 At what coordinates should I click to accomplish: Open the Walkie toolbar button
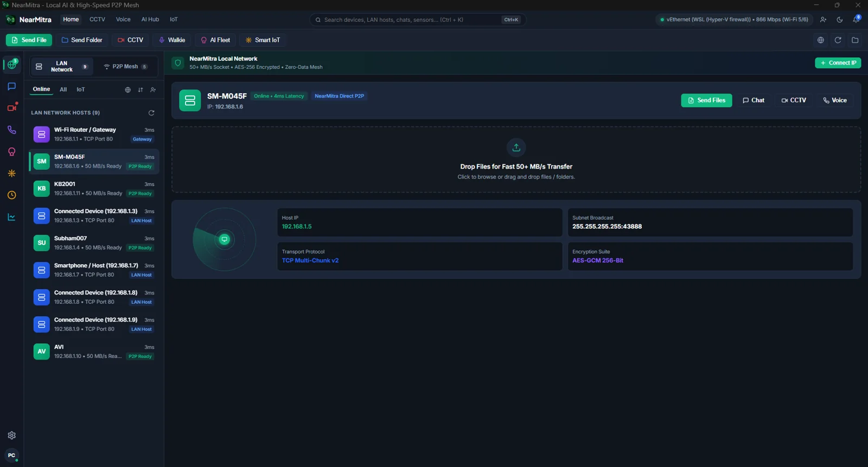click(x=172, y=40)
